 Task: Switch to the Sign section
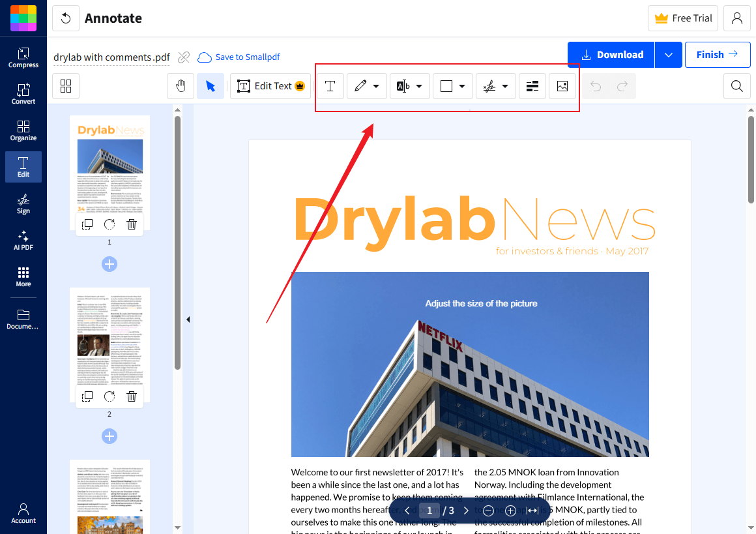[x=23, y=203]
